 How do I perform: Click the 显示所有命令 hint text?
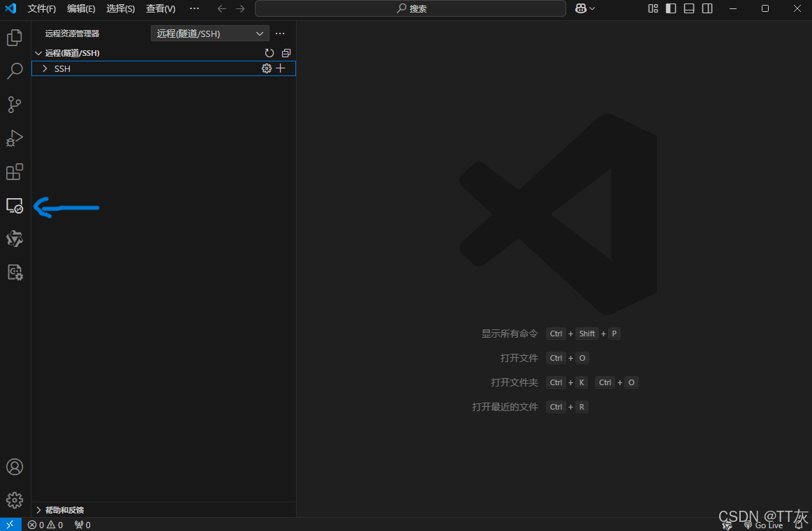[510, 334]
